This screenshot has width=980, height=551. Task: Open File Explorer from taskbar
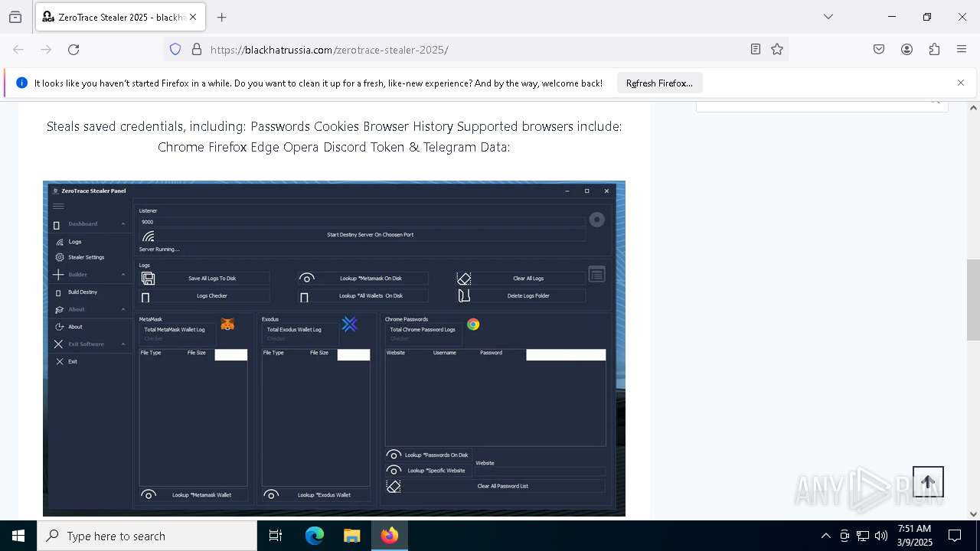pyautogui.click(x=351, y=536)
